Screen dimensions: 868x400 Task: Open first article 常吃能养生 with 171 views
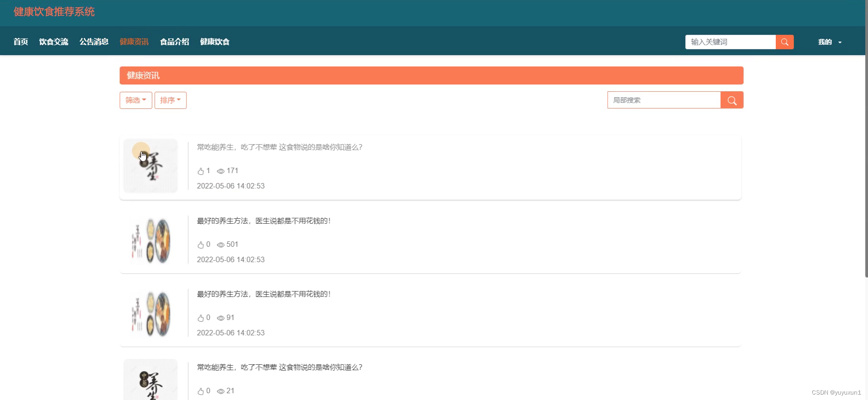pyautogui.click(x=279, y=147)
